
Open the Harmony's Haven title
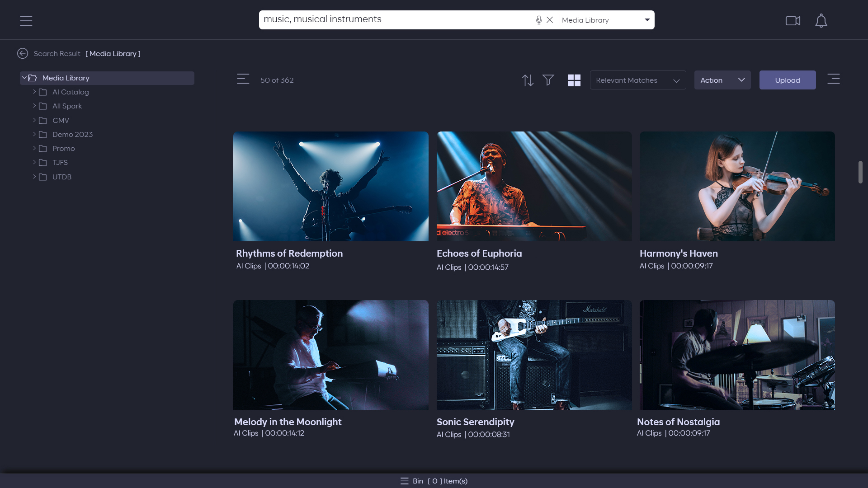[679, 253]
